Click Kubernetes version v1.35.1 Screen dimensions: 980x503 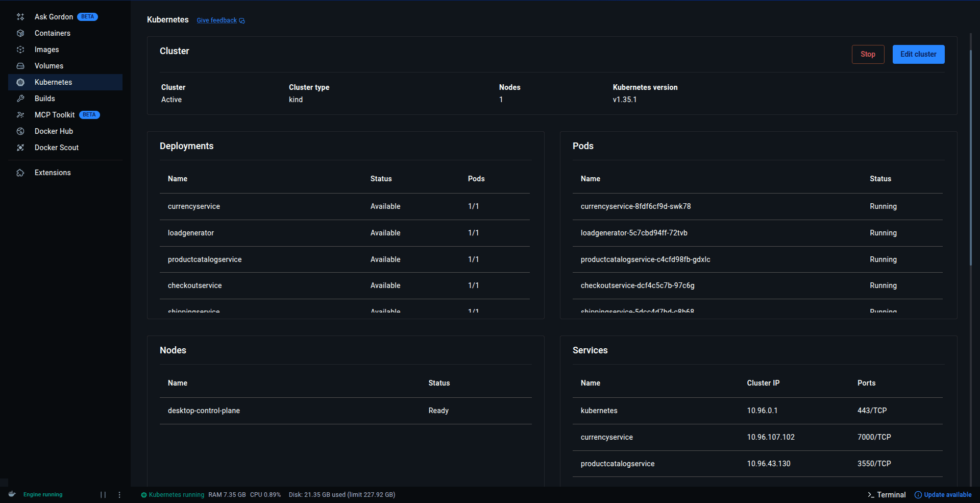[x=625, y=100]
